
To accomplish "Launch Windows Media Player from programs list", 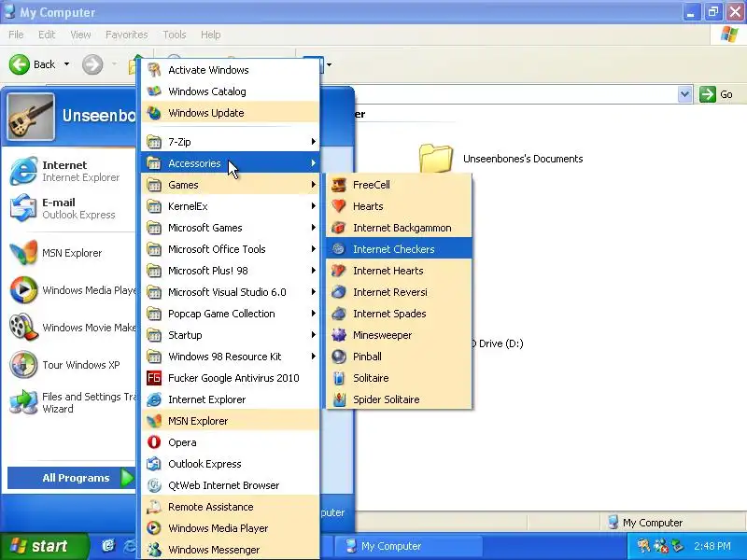I will pyautogui.click(x=230, y=528).
